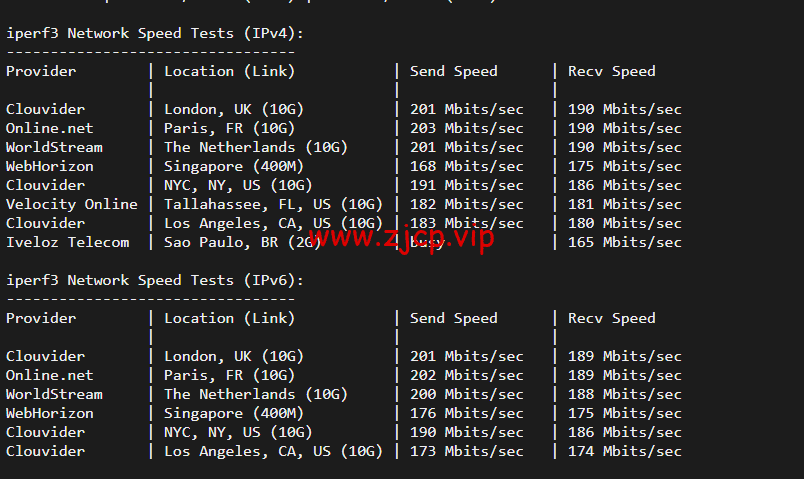The width and height of the screenshot is (804, 479).
Task: Select 'Paris, FR (10G)' in IPv4 table
Action: [230, 128]
